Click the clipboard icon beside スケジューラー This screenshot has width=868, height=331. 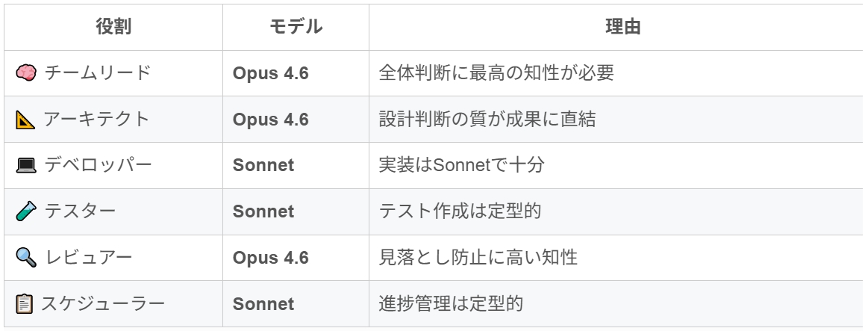[25, 304]
